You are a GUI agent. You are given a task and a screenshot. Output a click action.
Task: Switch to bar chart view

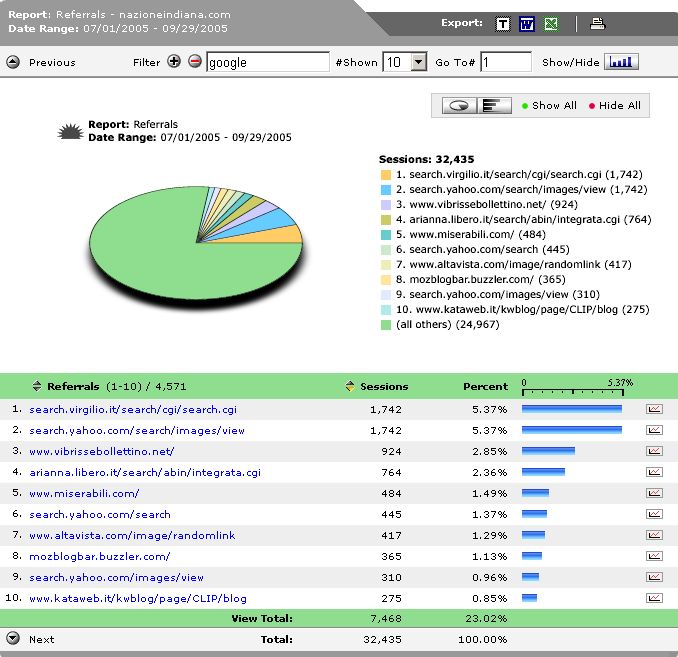(x=492, y=105)
